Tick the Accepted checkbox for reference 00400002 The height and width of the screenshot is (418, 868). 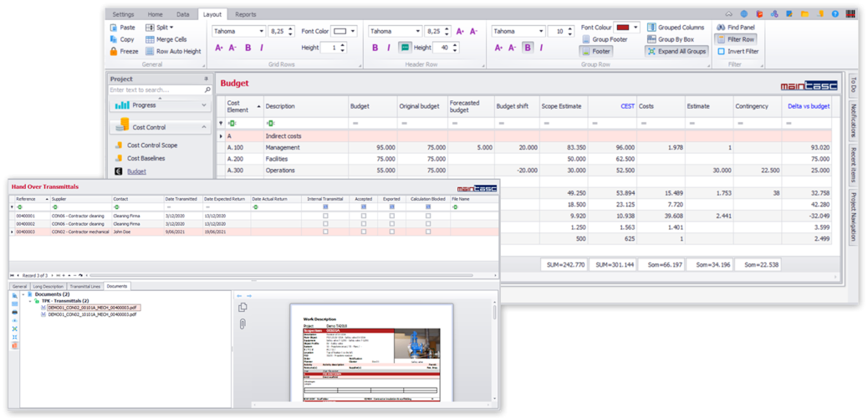tap(363, 224)
